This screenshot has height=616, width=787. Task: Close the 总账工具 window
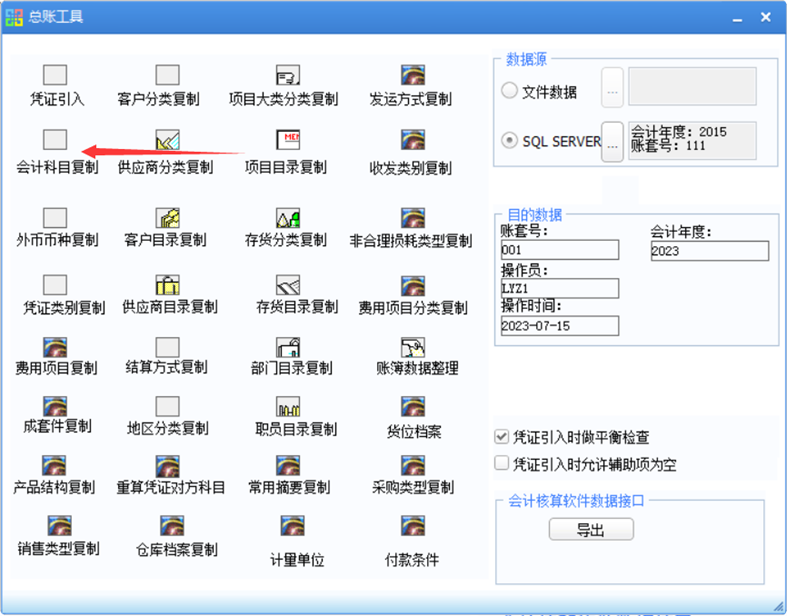(x=765, y=17)
